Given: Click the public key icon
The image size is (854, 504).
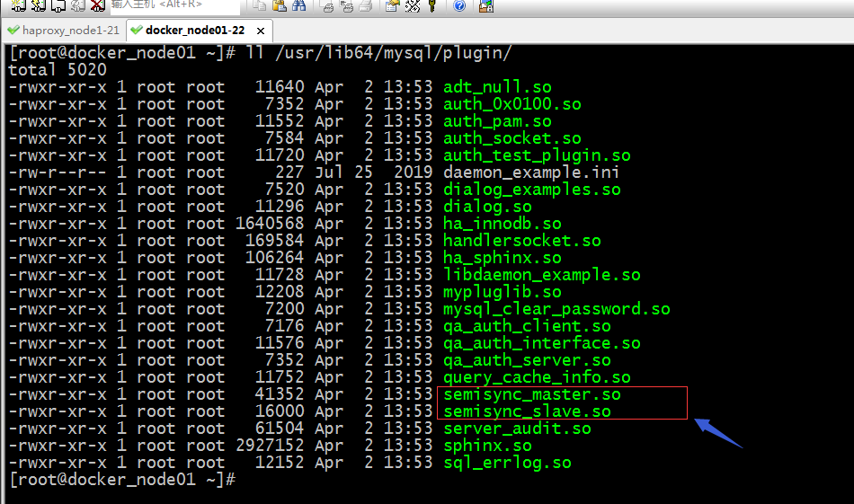Looking at the screenshot, I should click(x=432, y=5).
